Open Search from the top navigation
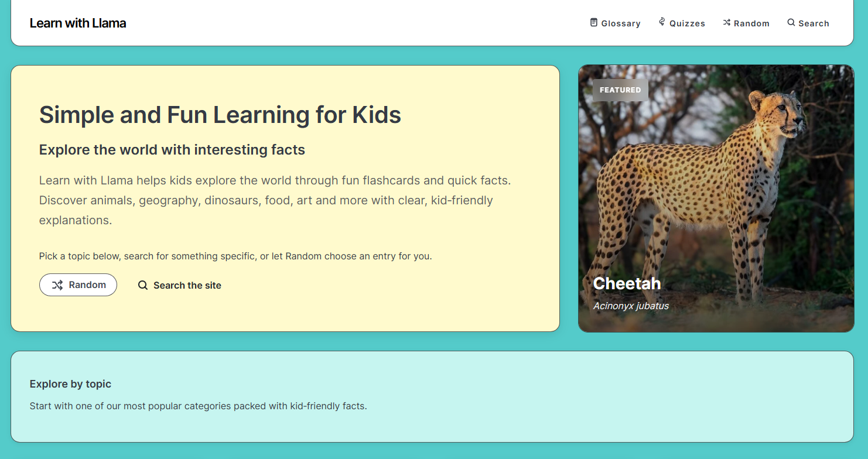Image resolution: width=868 pixels, height=459 pixels. tap(814, 23)
